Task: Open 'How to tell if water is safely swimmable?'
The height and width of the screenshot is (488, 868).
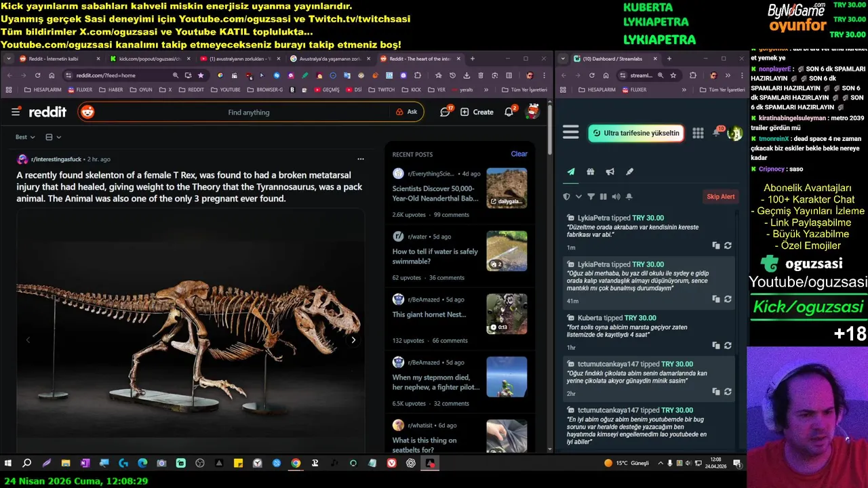Action: click(435, 256)
